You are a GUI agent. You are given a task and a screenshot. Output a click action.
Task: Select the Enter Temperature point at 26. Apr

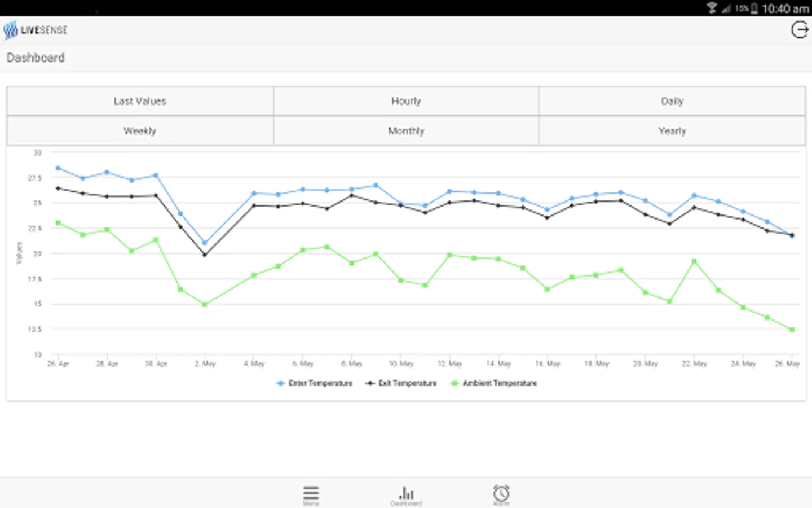(58, 168)
